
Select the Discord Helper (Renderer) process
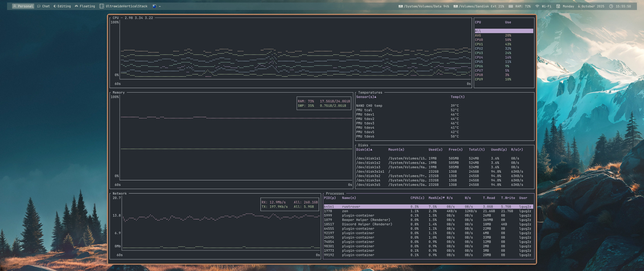(x=367, y=224)
